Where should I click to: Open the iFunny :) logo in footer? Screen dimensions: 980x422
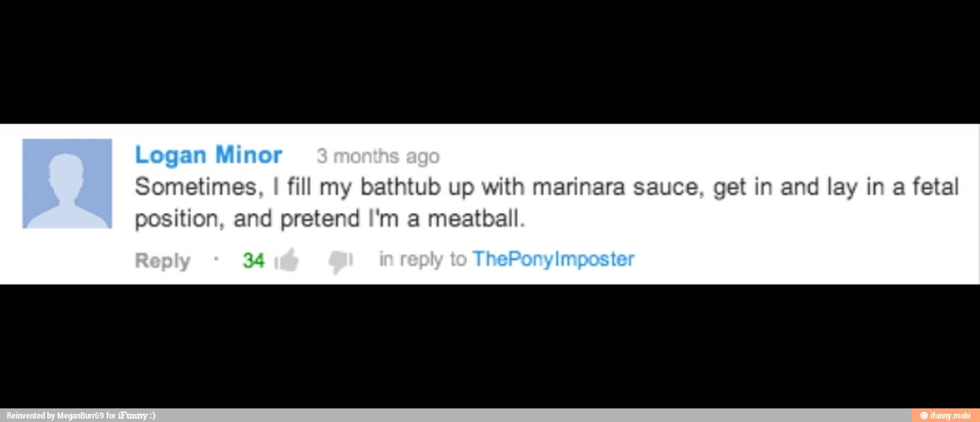point(136,415)
